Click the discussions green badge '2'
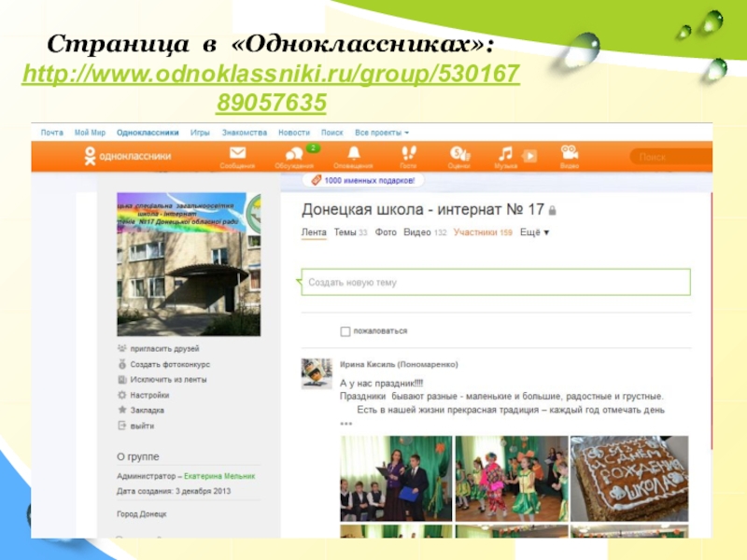This screenshot has height=560, width=747. (313, 148)
